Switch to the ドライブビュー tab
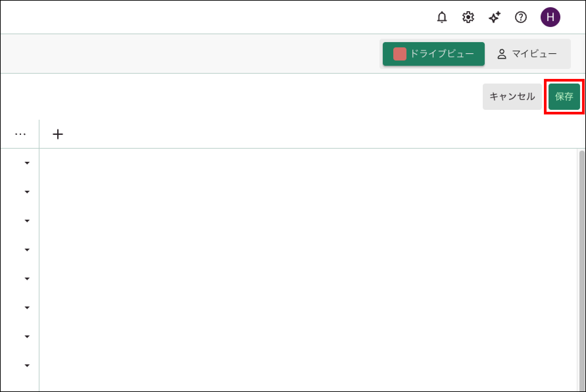 pos(433,54)
